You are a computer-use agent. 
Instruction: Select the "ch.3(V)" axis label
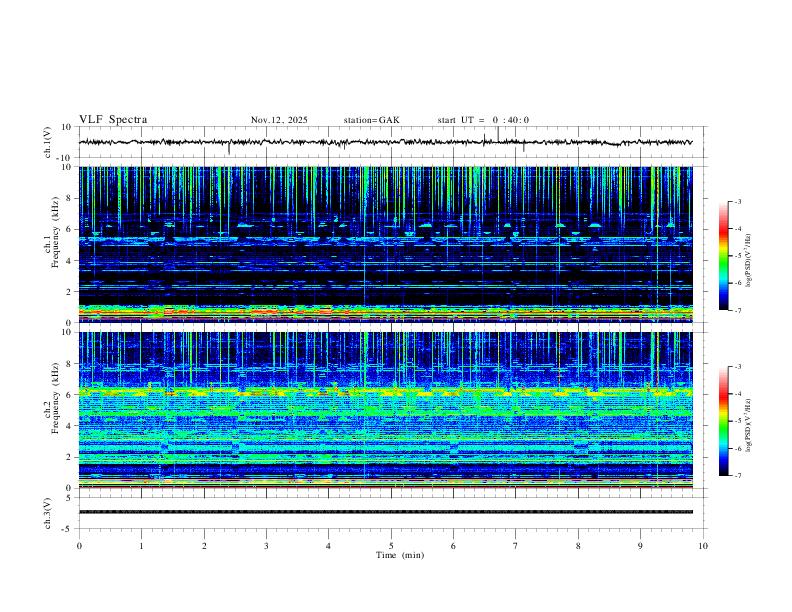[48, 513]
